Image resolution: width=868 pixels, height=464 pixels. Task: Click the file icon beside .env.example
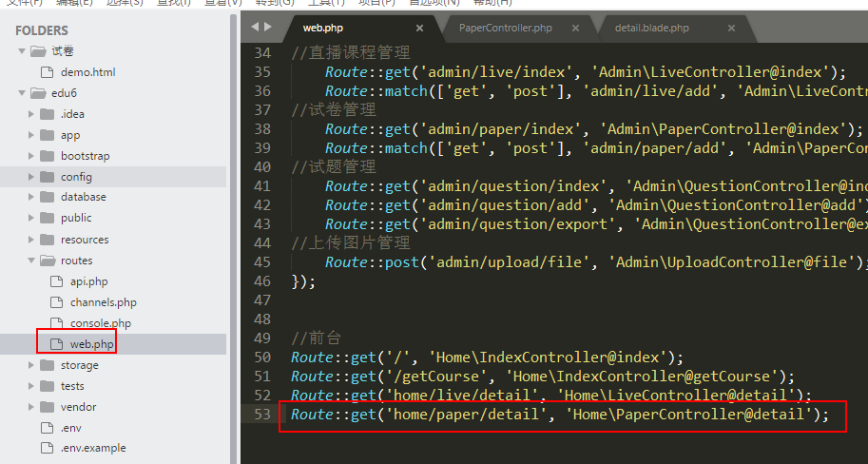47,449
